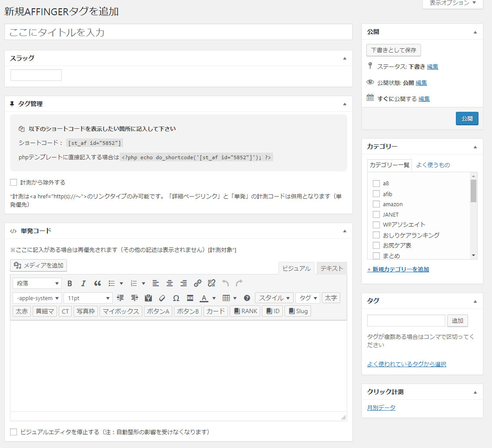This screenshot has width=492, height=448.
Task: Copy shortcode icon in tag management
Action: tap(21, 129)
